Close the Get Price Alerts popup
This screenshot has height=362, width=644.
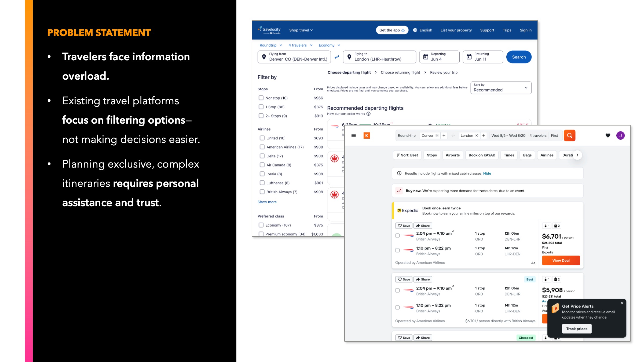click(622, 303)
